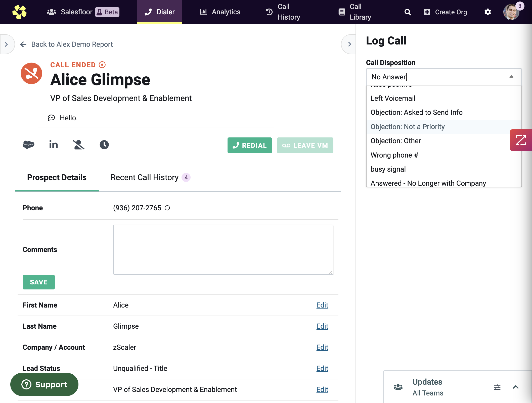Edit the Company / Account field

[x=322, y=347]
